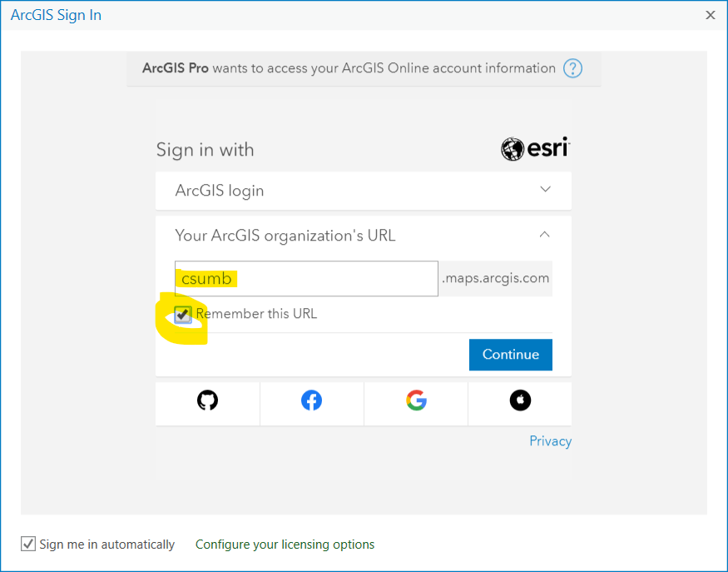Sign in with the GitHub icon
The height and width of the screenshot is (572, 728).
(x=207, y=400)
